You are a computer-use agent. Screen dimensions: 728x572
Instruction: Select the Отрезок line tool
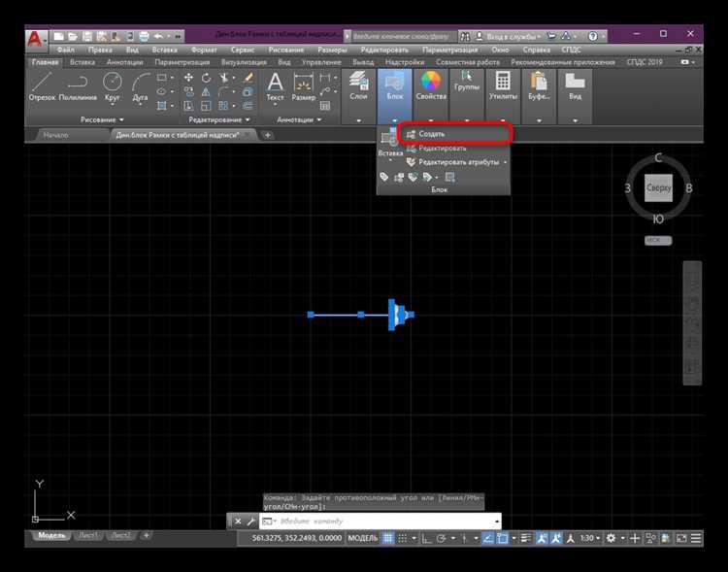coord(42,86)
